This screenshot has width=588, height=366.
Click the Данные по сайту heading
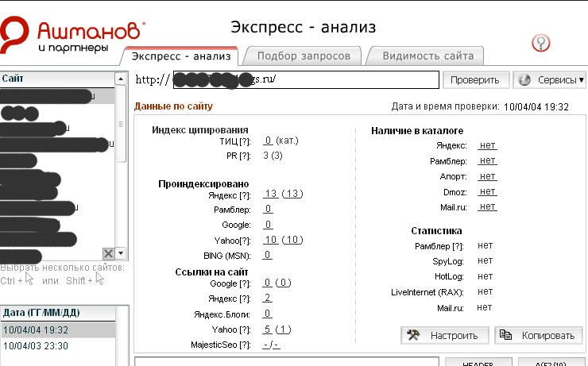pos(174,106)
